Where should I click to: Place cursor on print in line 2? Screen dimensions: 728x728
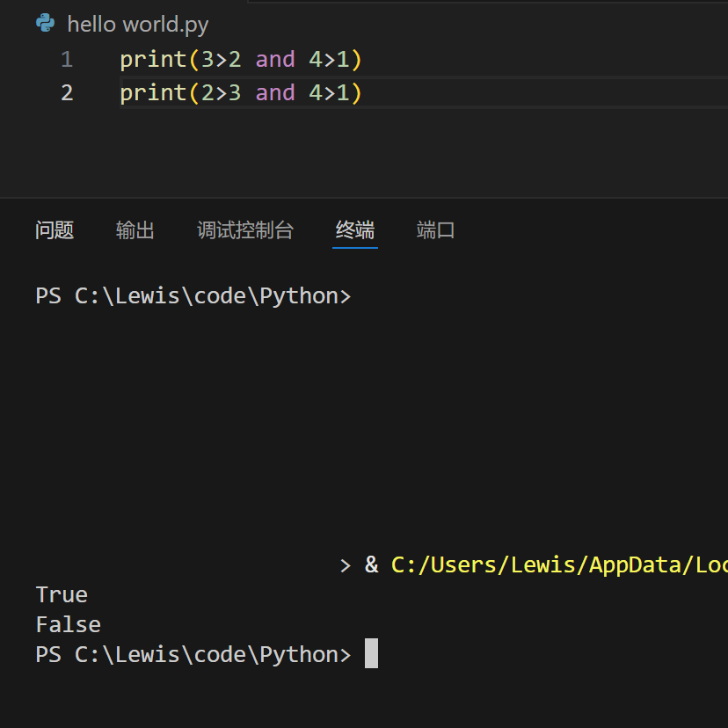153,92
